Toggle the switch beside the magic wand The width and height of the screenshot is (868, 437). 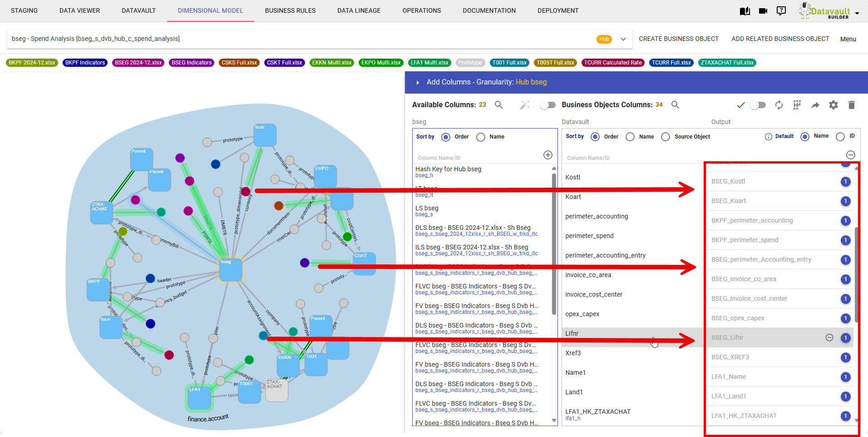[x=547, y=105]
